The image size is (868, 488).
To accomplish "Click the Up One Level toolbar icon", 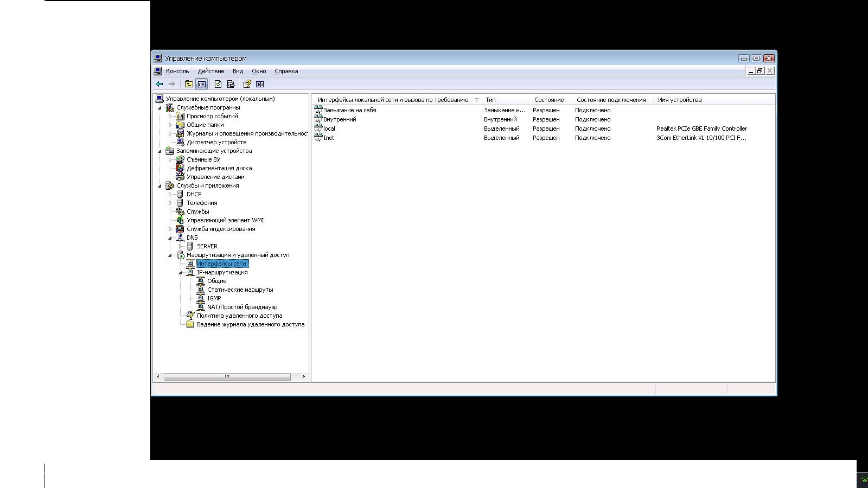I will [x=189, y=84].
